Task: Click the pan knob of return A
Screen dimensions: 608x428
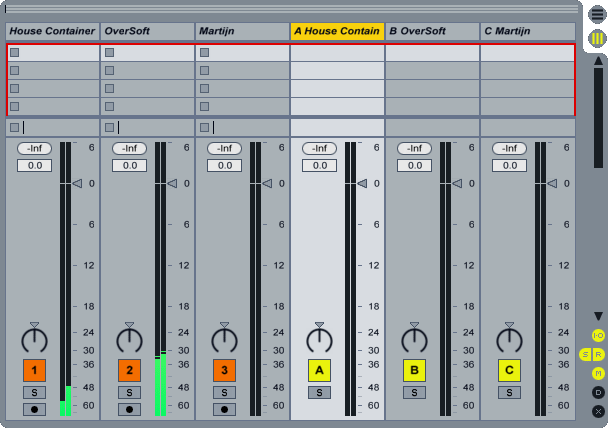Action: coord(319,340)
